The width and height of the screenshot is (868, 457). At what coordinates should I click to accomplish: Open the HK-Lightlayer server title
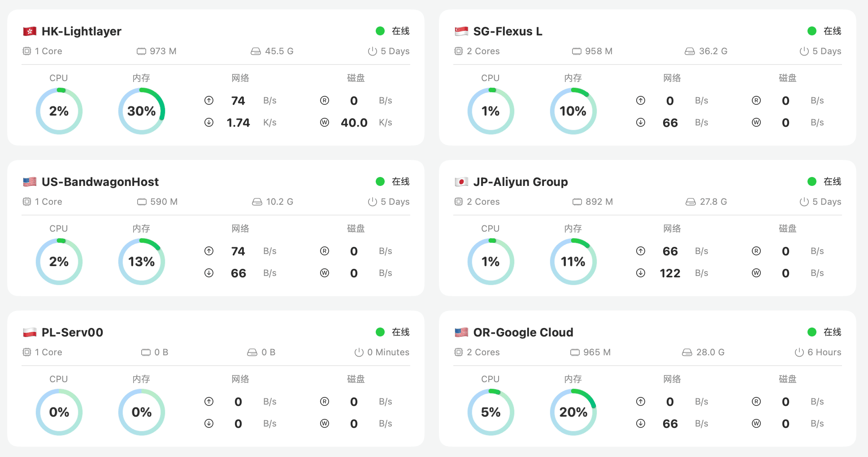click(82, 31)
